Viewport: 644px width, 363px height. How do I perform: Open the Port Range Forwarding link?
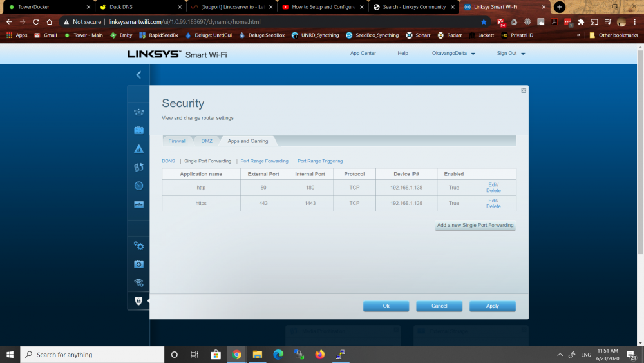coord(265,161)
